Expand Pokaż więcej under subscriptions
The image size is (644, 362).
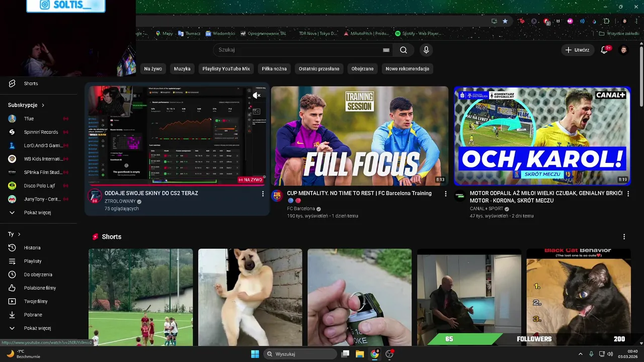pos(38,213)
